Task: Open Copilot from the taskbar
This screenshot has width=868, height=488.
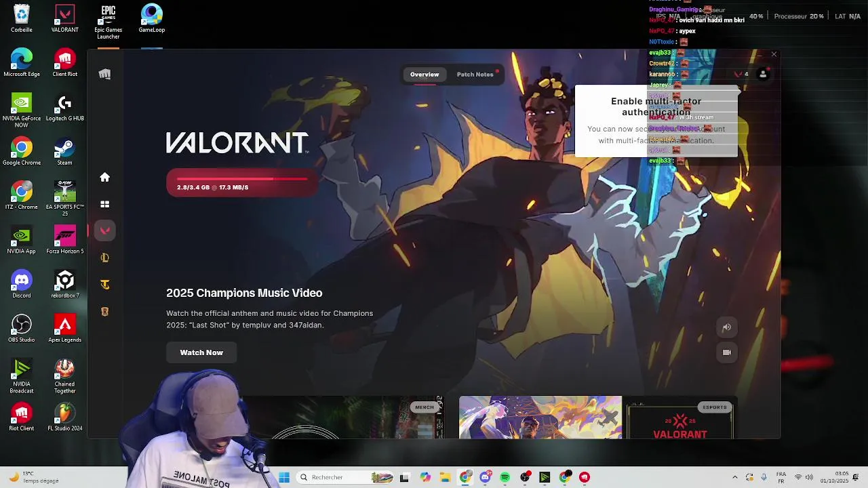Action: tap(425, 477)
